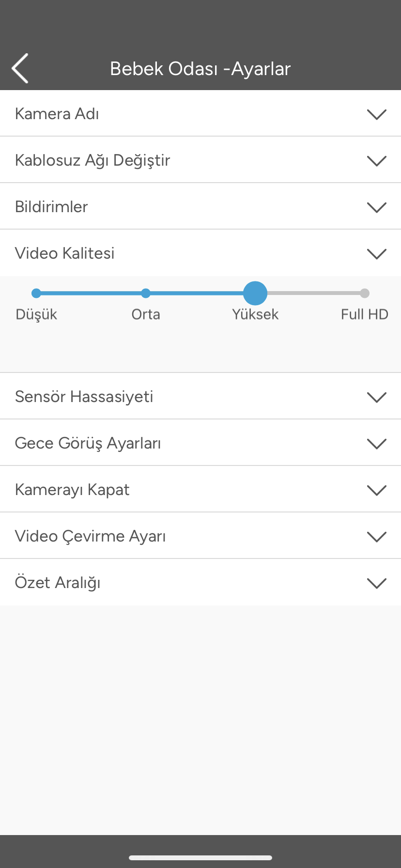
Task: Click the Yüksek slider handle
Action: point(255,293)
